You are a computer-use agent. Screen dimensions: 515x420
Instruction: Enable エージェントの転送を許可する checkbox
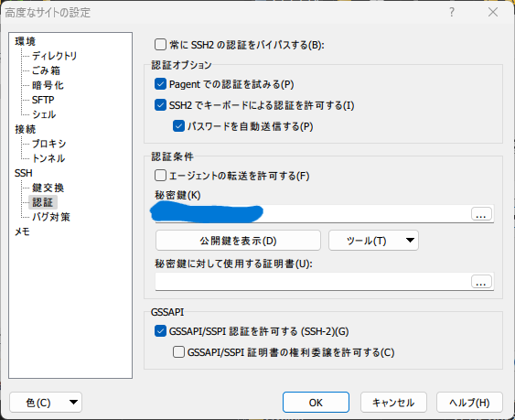[x=160, y=176]
